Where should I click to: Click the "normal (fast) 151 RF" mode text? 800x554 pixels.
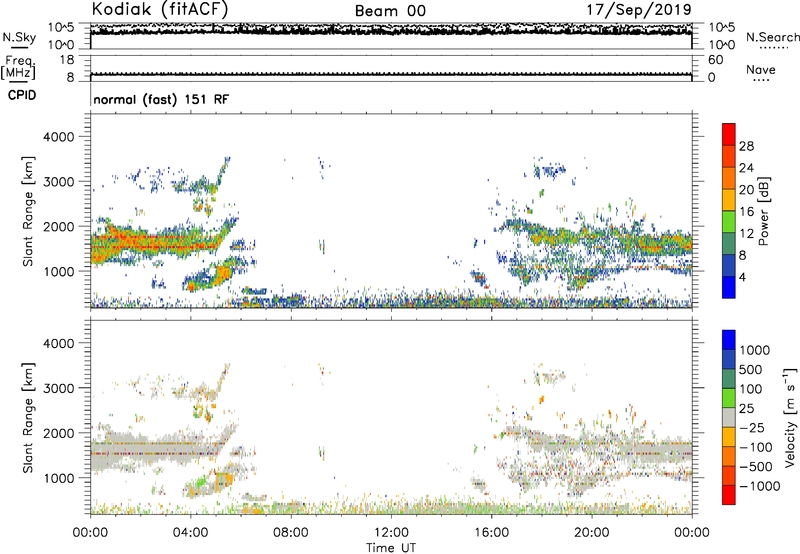[161, 99]
